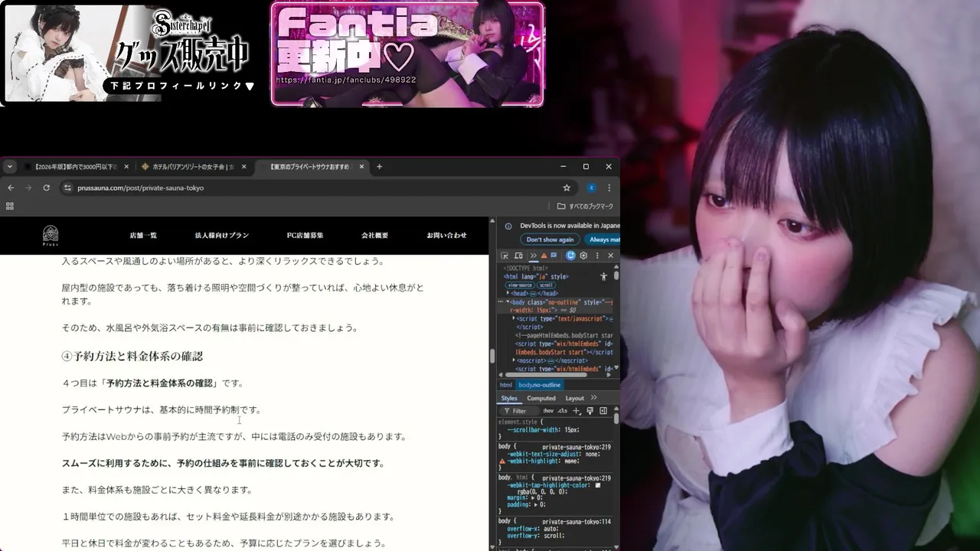Click the accessibility tree toggle icon
The image size is (980, 551).
coord(603,276)
